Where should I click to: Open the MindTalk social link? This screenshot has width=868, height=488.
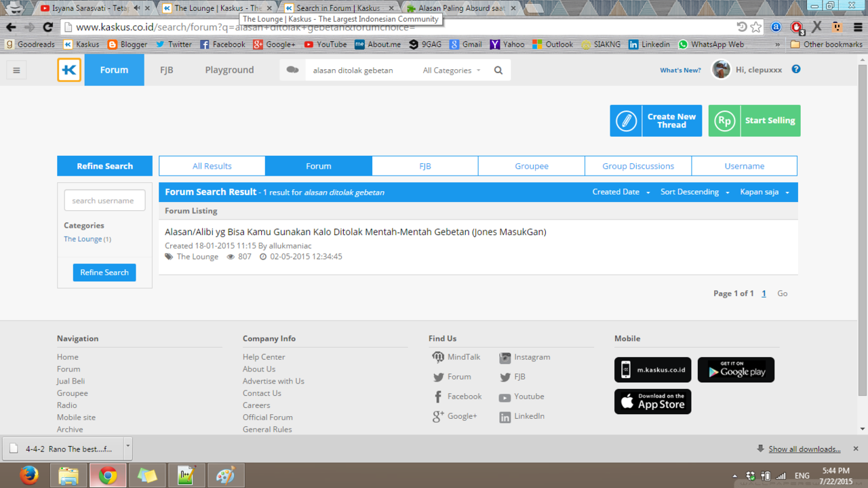click(456, 357)
